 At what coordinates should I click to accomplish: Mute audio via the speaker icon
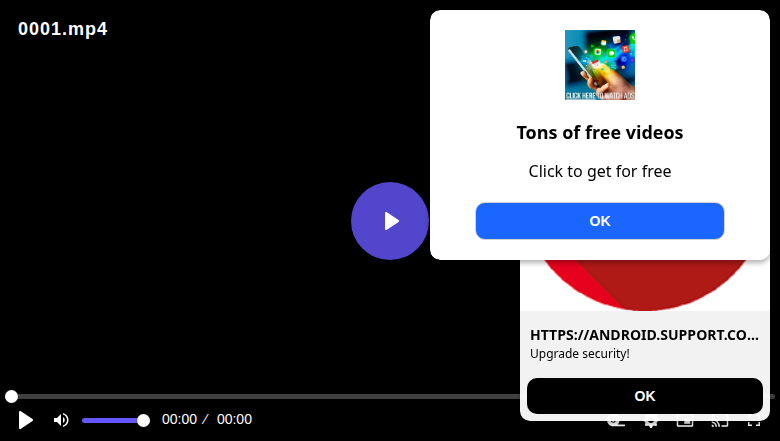[61, 420]
